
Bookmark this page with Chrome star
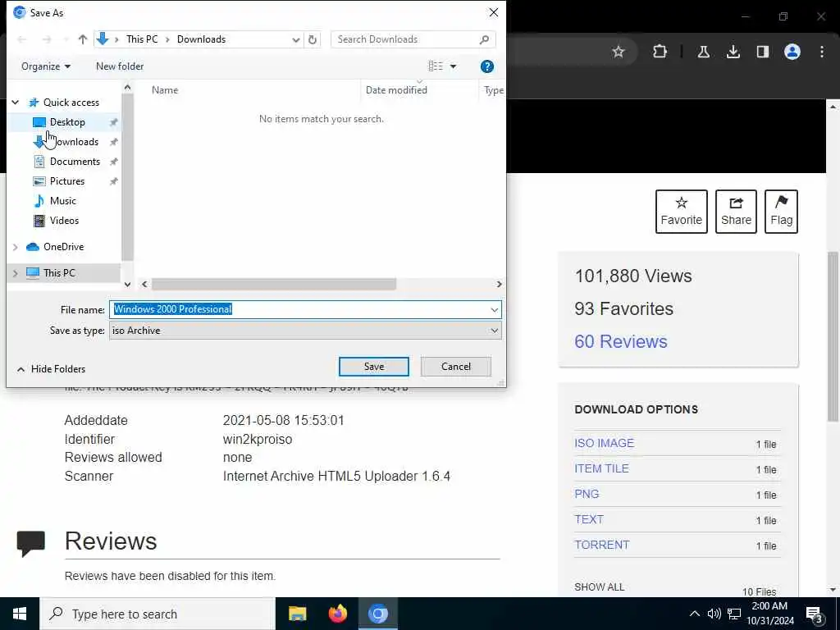click(619, 52)
